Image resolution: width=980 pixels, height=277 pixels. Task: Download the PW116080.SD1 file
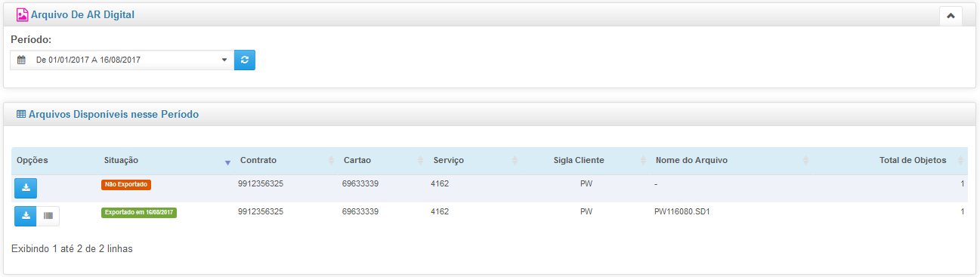26,216
